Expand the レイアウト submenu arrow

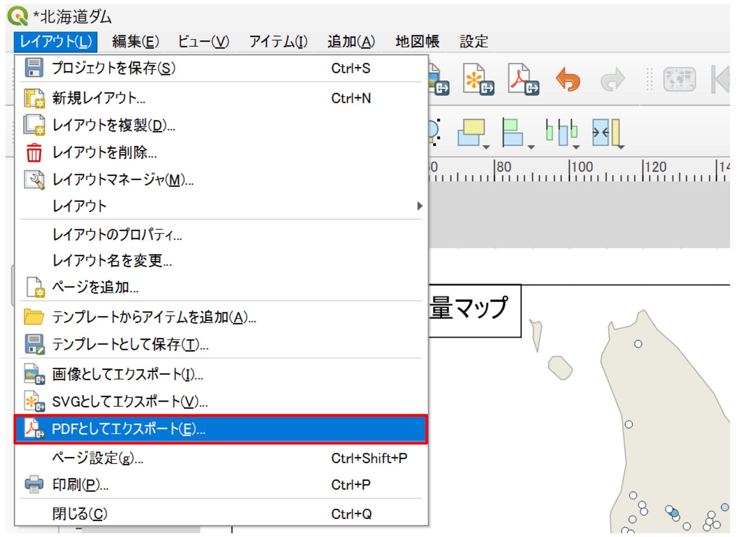pyautogui.click(x=420, y=206)
